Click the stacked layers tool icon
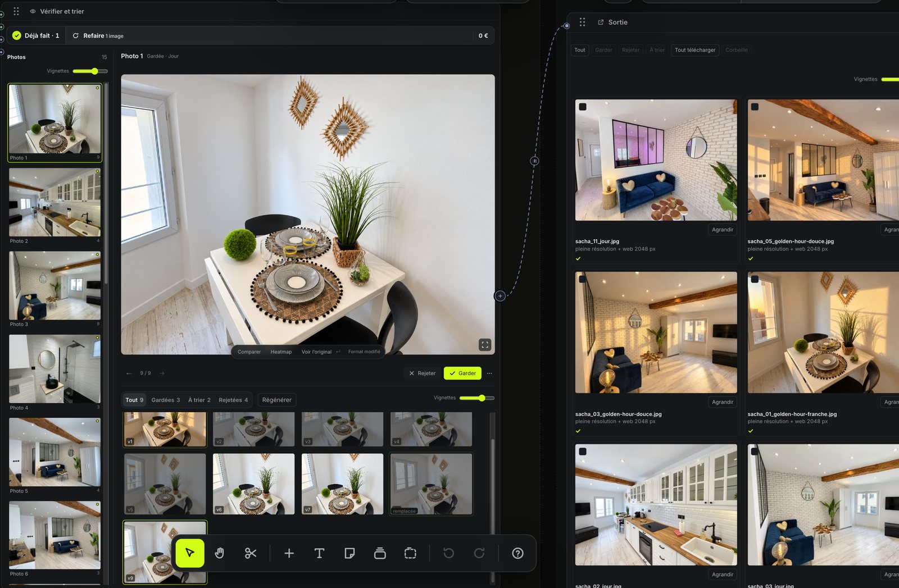The image size is (899, 588). (x=380, y=553)
